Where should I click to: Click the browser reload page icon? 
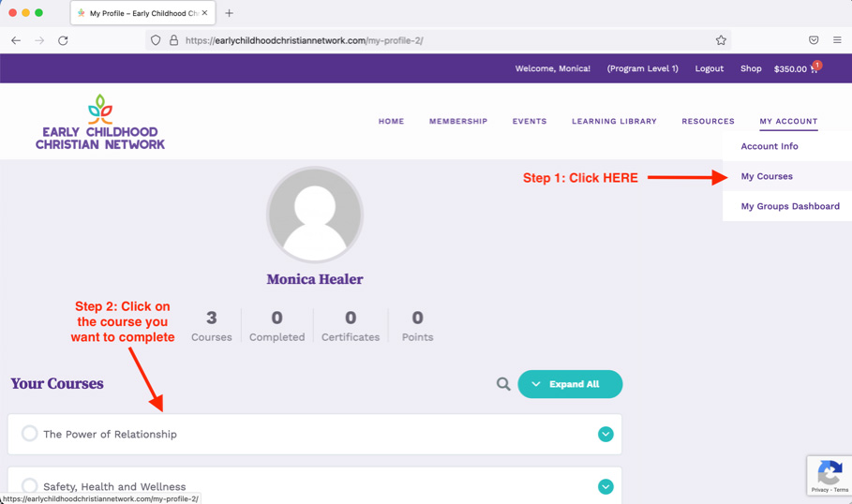point(63,40)
